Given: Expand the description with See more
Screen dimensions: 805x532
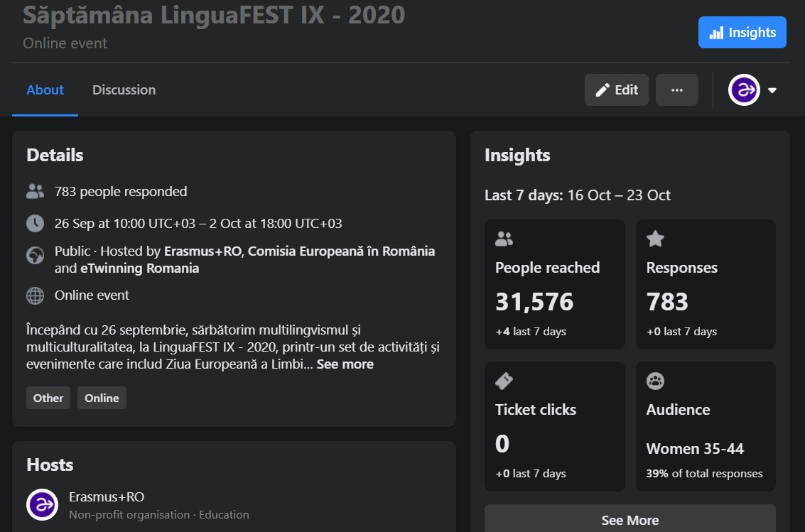Looking at the screenshot, I should coord(345,364).
